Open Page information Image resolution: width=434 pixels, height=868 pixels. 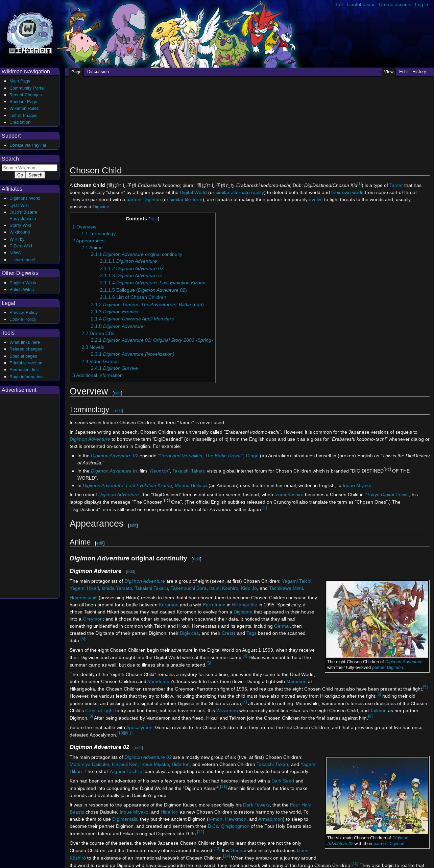[x=26, y=377]
